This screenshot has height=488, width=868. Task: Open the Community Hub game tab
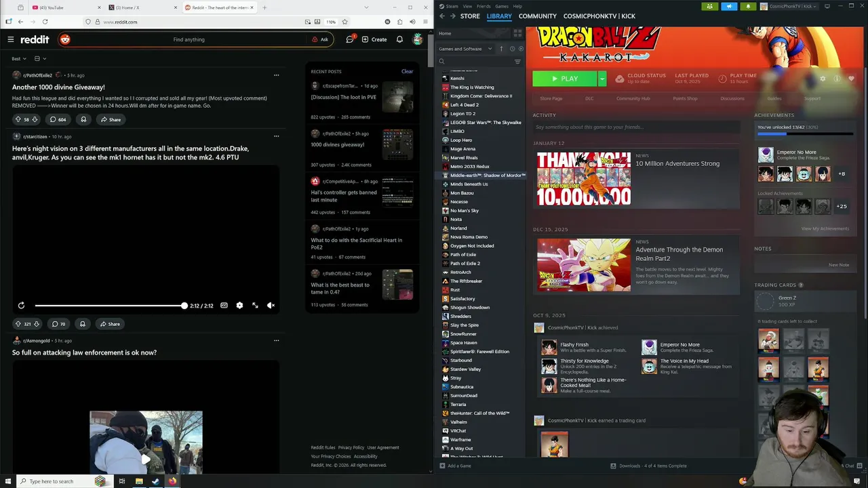pos(633,99)
